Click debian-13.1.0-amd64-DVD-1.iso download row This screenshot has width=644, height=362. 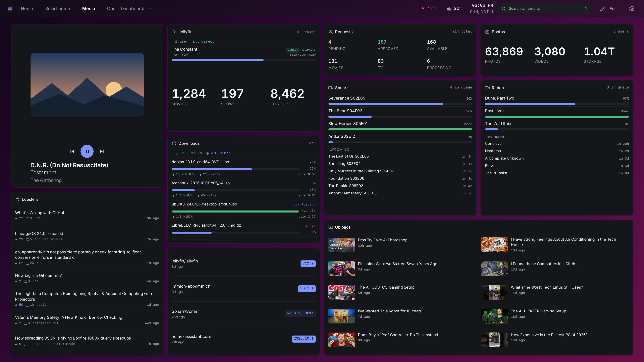pyautogui.click(x=244, y=168)
